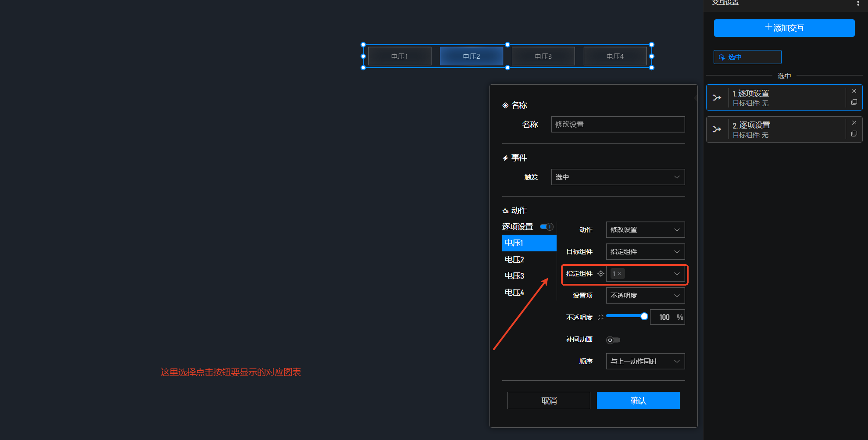Copy the first 逐项设置 interaction
The width and height of the screenshot is (868, 440).
pos(854,102)
